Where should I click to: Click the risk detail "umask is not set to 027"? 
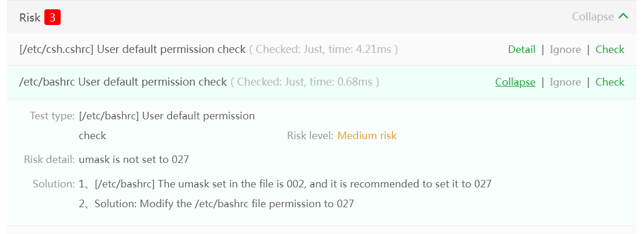(x=134, y=159)
